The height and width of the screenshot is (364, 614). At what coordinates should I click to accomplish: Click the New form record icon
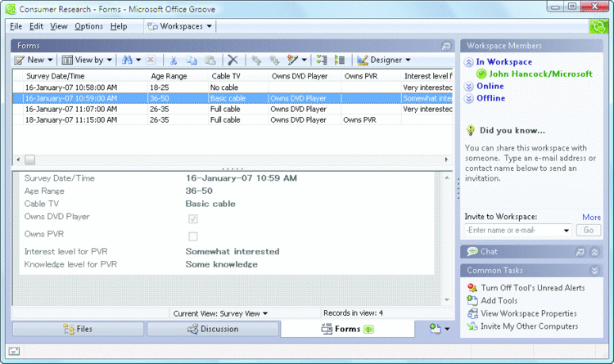19,60
